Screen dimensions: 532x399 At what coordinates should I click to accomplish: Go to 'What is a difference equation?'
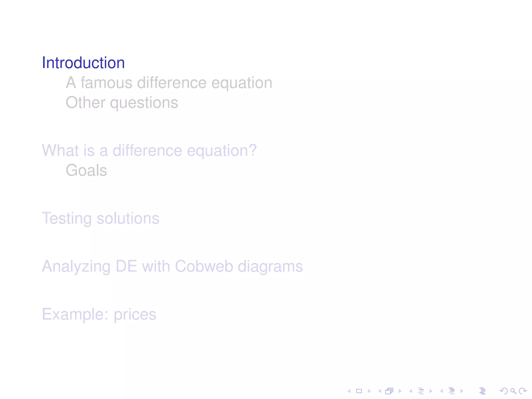(x=149, y=150)
